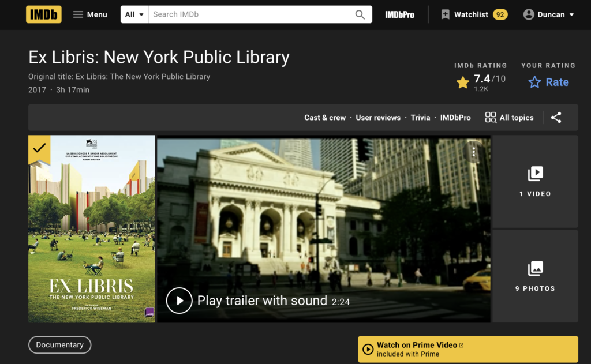Go to User reviews
This screenshot has width=591, height=364.
[x=378, y=118]
